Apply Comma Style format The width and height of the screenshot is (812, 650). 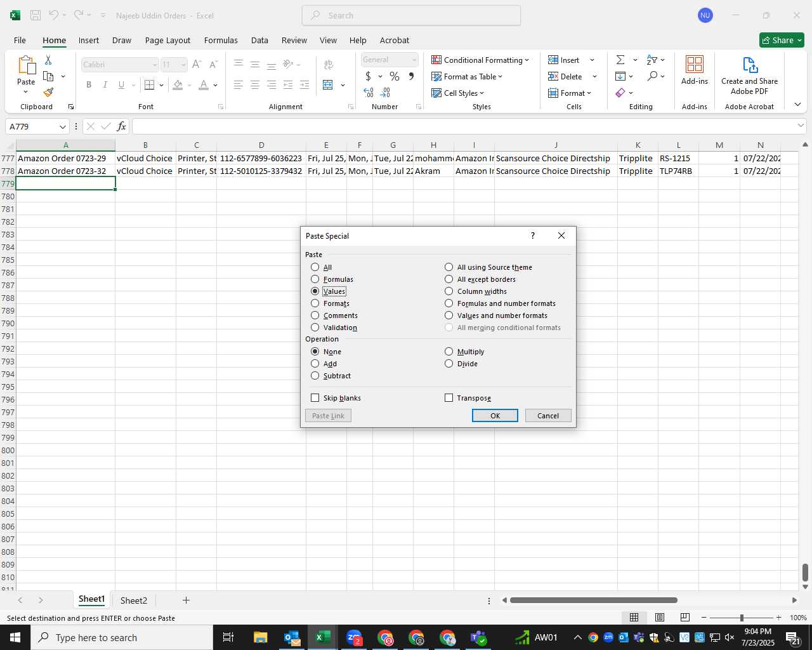point(411,76)
